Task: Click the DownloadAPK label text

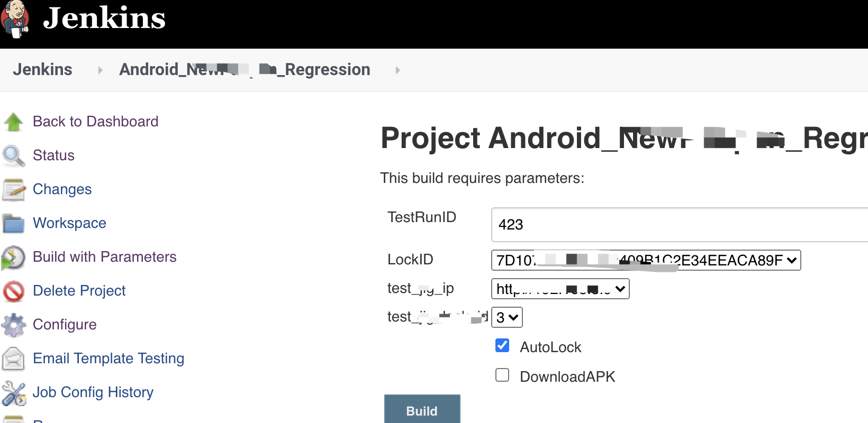Action: [567, 377]
